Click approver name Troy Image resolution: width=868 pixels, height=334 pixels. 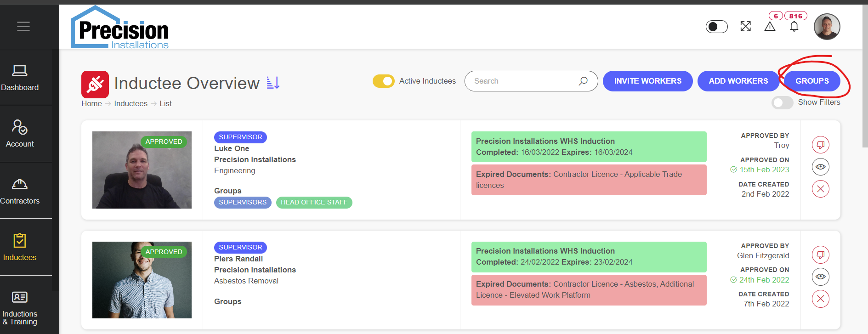click(x=782, y=145)
